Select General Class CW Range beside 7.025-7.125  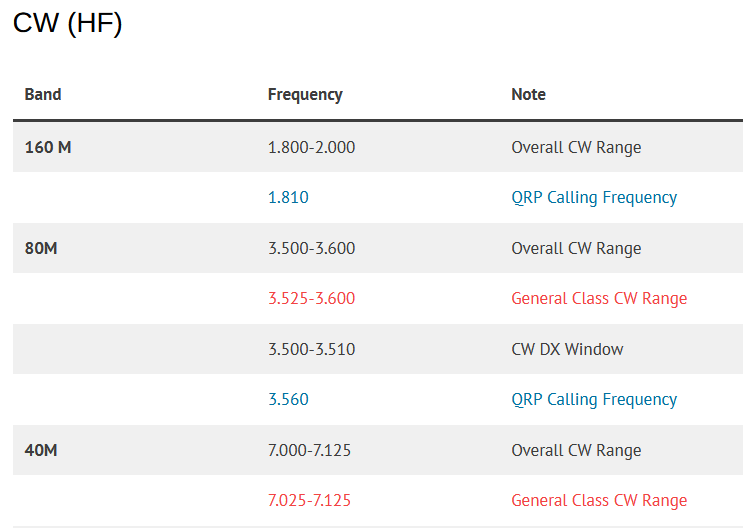(599, 500)
